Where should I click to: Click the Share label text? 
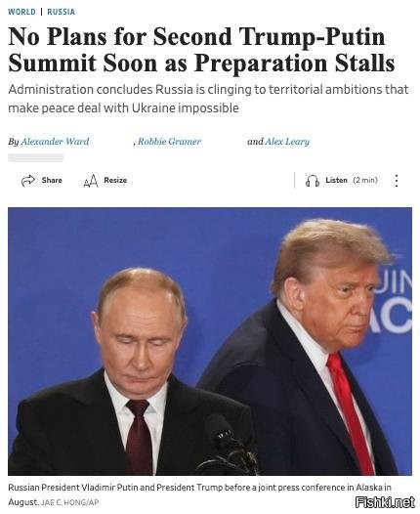(x=52, y=180)
